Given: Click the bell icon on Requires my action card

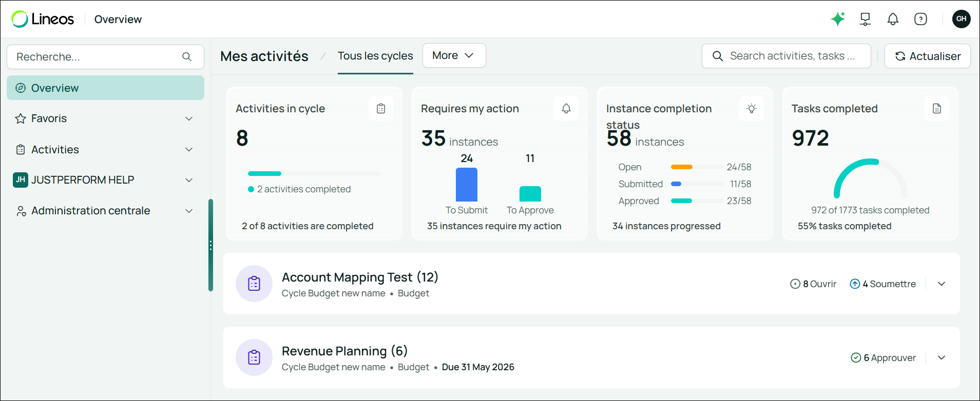Looking at the screenshot, I should [x=566, y=108].
